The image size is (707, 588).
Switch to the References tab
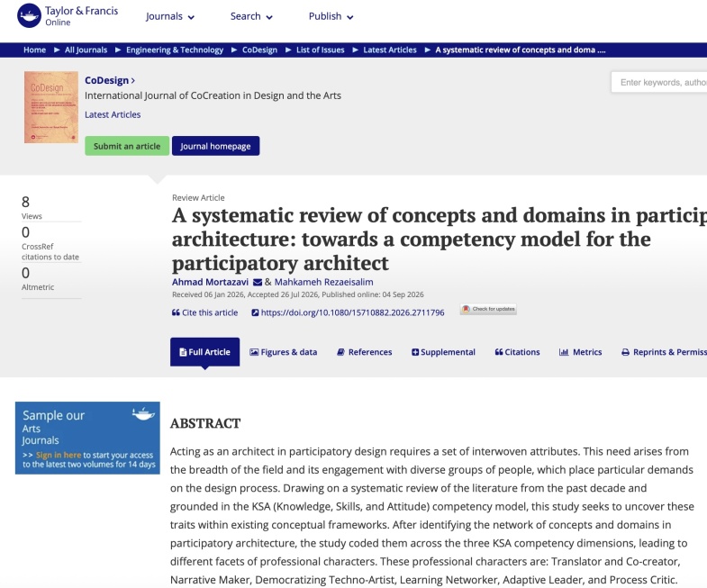coord(365,352)
